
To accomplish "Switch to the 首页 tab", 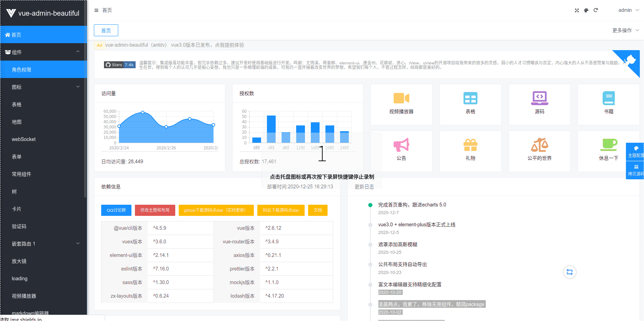I will tap(106, 30).
